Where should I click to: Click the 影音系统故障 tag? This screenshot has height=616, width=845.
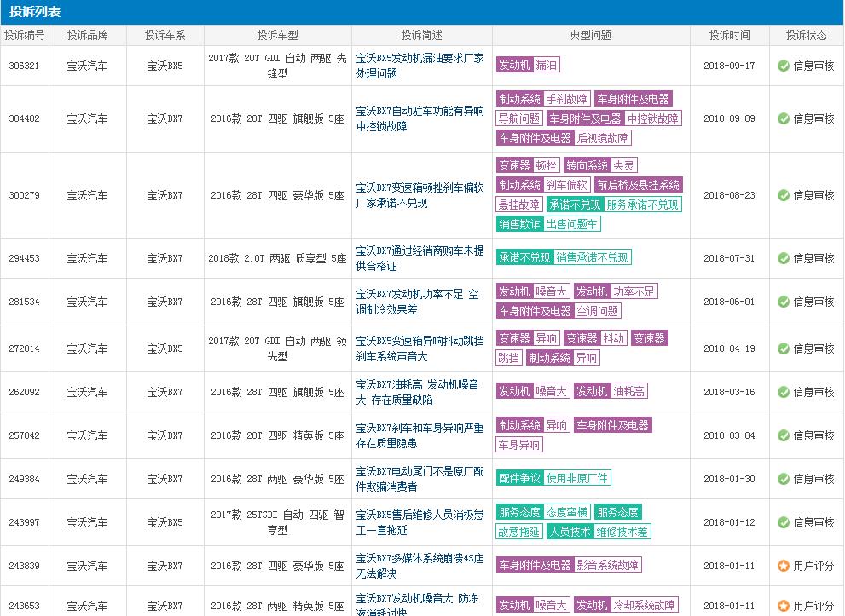click(x=607, y=565)
